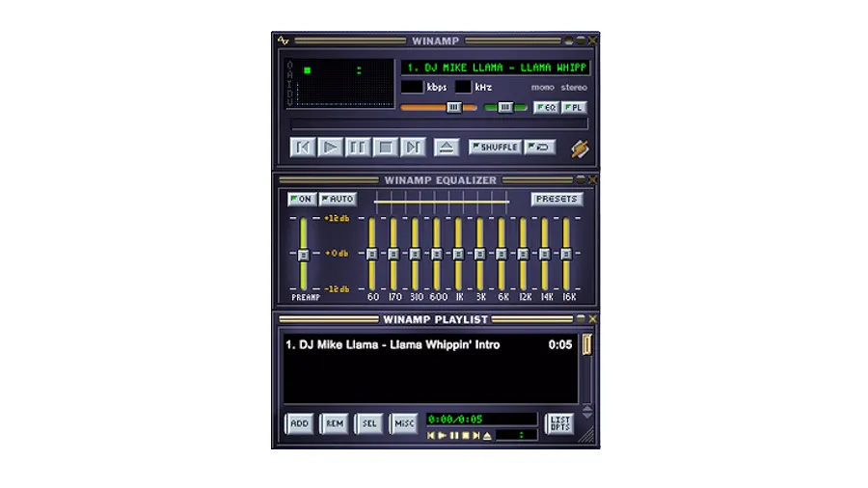Click playlist mini pause button
Viewport: 868px width, 488px height.
coord(454,436)
